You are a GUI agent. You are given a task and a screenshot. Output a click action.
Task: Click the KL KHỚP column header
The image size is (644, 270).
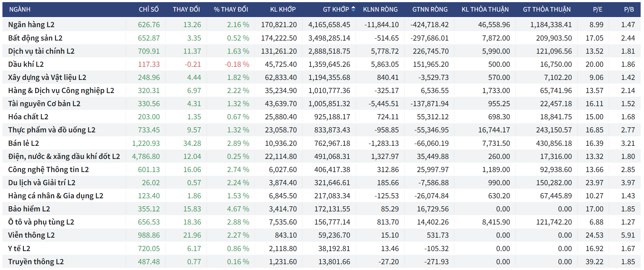283,9
